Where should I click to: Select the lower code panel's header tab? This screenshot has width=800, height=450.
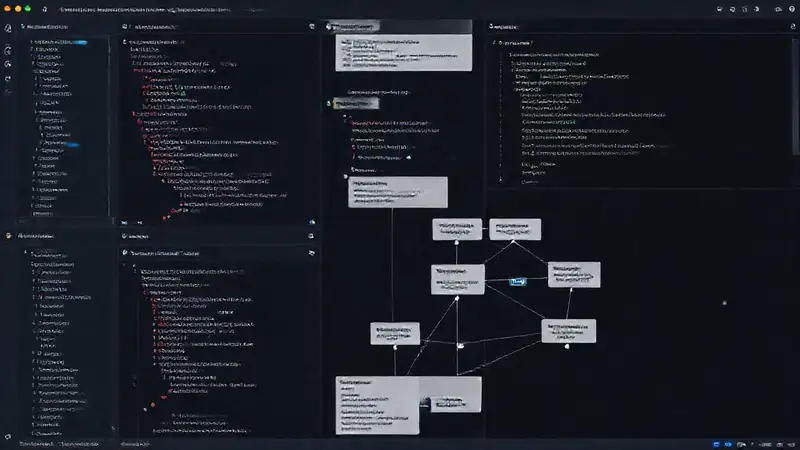(136, 236)
